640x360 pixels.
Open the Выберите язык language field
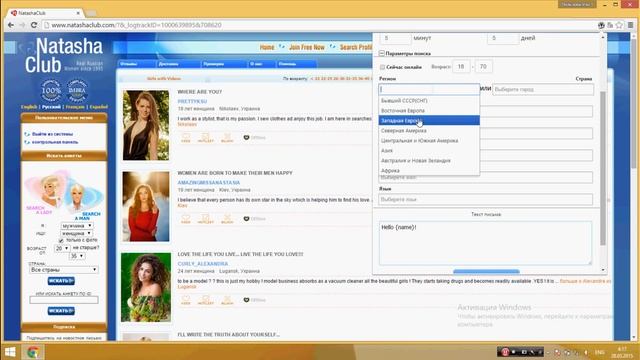point(486,199)
